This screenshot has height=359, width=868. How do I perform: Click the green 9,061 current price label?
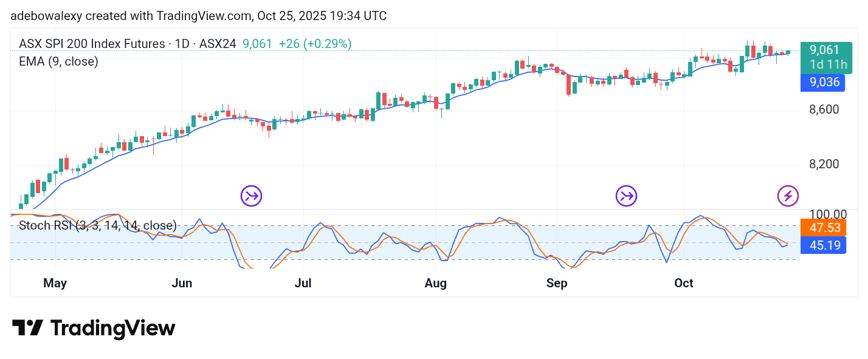[826, 50]
